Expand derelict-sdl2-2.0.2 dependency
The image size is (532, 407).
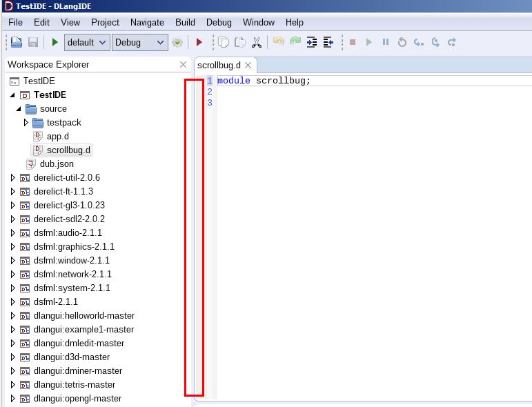(13, 219)
